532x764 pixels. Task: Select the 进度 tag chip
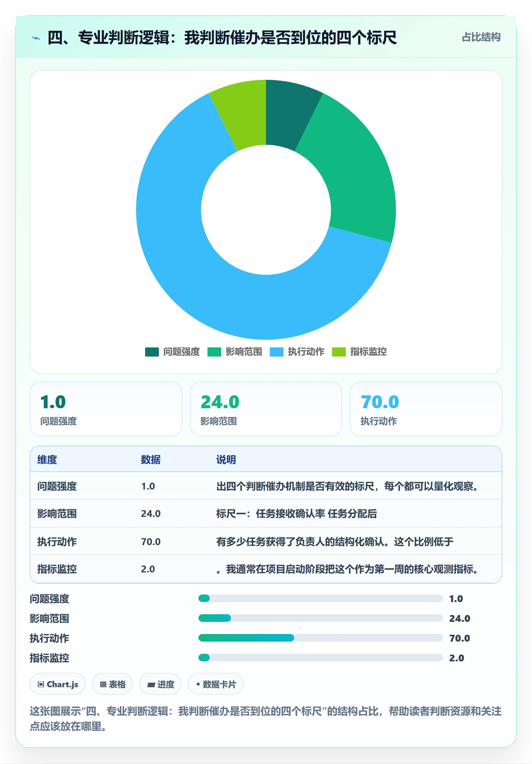click(160, 684)
